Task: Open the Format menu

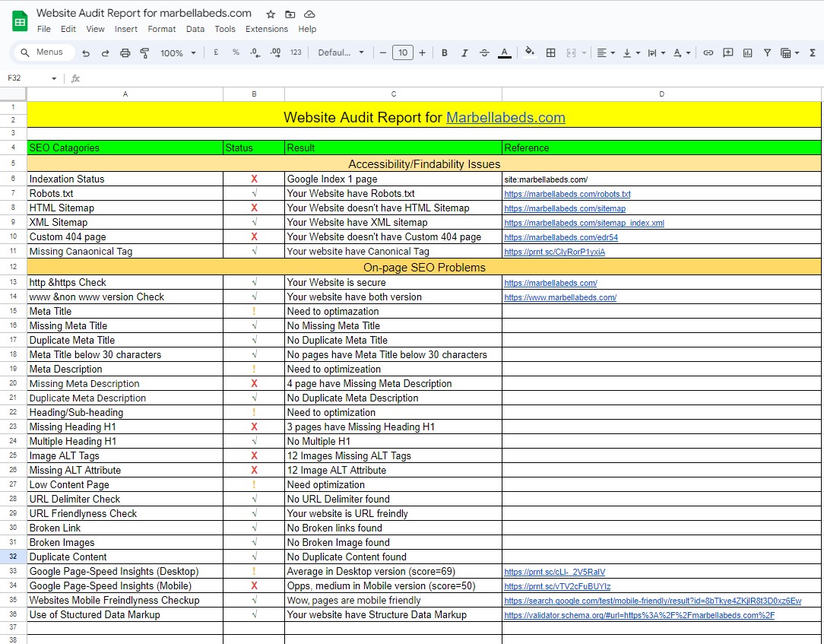Action: click(x=162, y=29)
